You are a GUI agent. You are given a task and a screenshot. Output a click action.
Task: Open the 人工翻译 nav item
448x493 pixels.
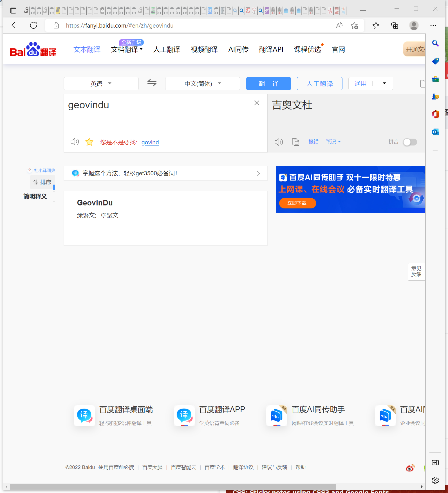[167, 50]
